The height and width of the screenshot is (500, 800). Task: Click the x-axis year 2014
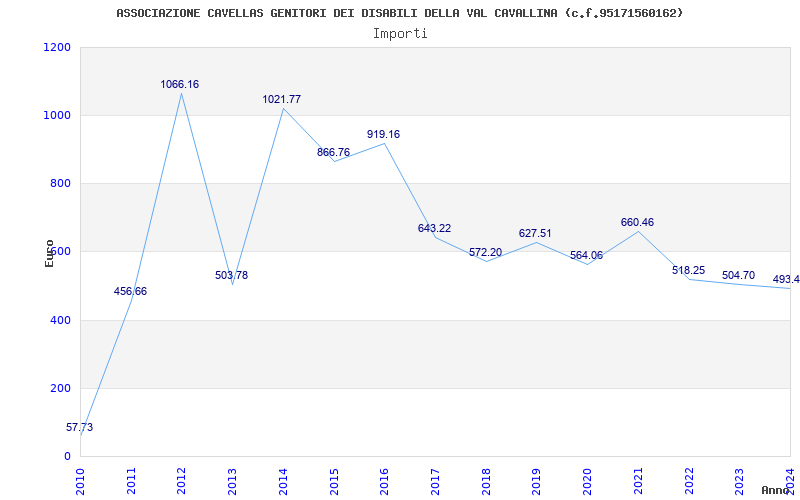point(283,481)
